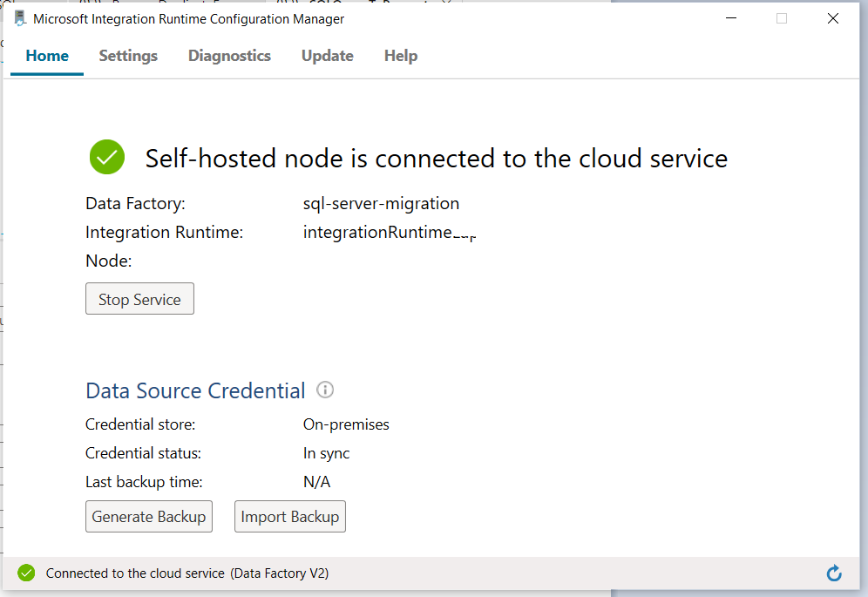Screen dimensions: 868x597
Task: Click the Stop Service button
Action: point(139,299)
